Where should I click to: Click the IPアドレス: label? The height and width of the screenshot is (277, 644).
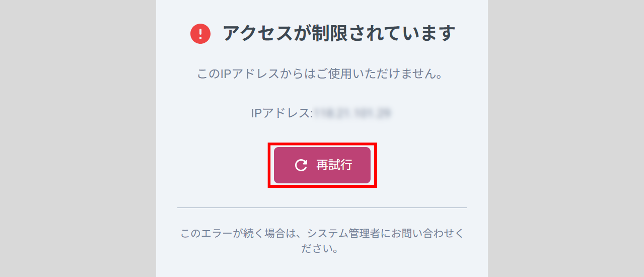pyautogui.click(x=282, y=113)
